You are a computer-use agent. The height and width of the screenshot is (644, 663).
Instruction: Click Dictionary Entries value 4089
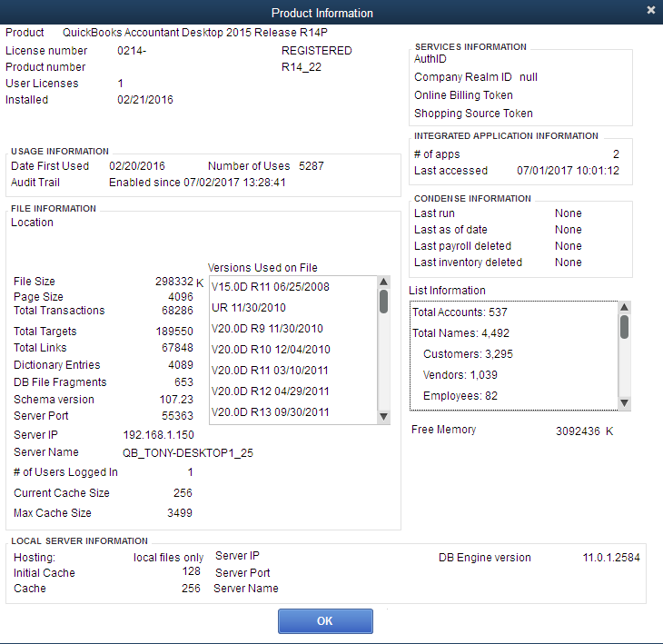pos(181,365)
